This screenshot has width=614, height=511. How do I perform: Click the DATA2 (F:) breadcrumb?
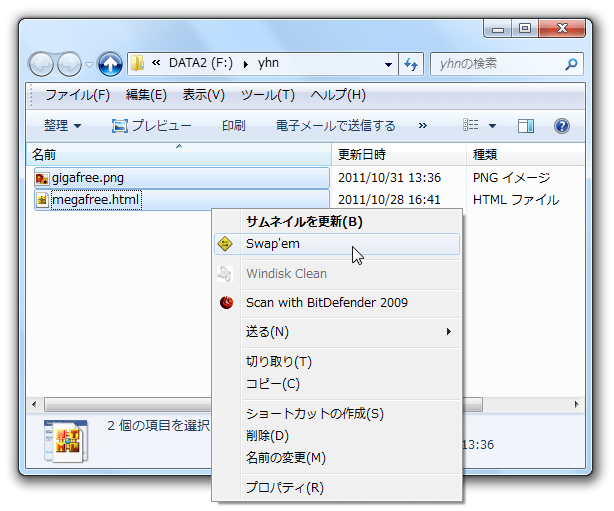pyautogui.click(x=201, y=63)
